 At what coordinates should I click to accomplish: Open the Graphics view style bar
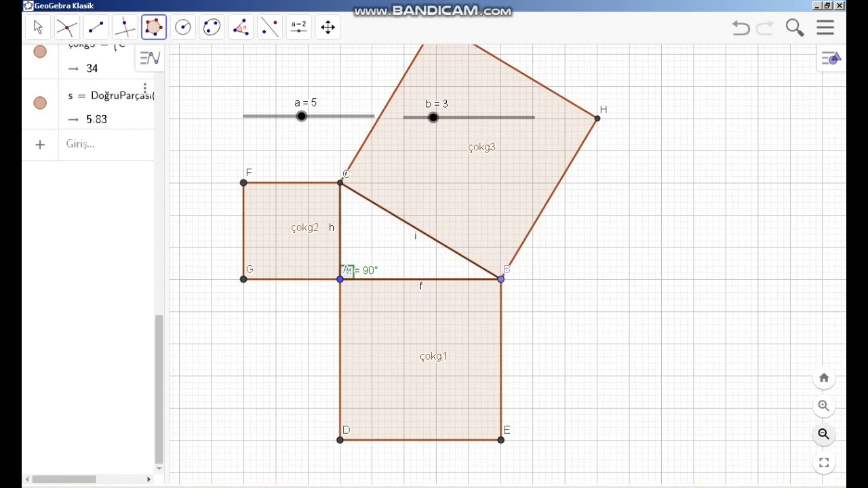pos(831,58)
